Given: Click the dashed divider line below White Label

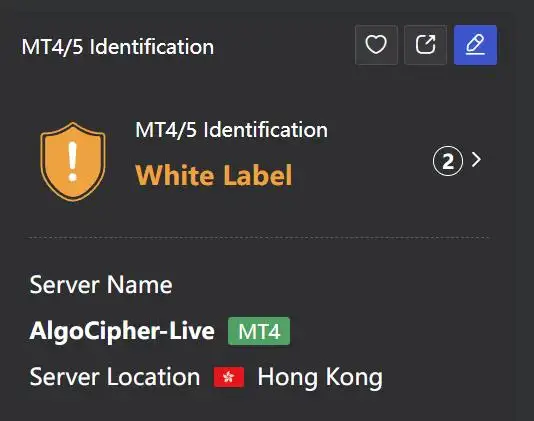Looking at the screenshot, I should coord(259,237).
